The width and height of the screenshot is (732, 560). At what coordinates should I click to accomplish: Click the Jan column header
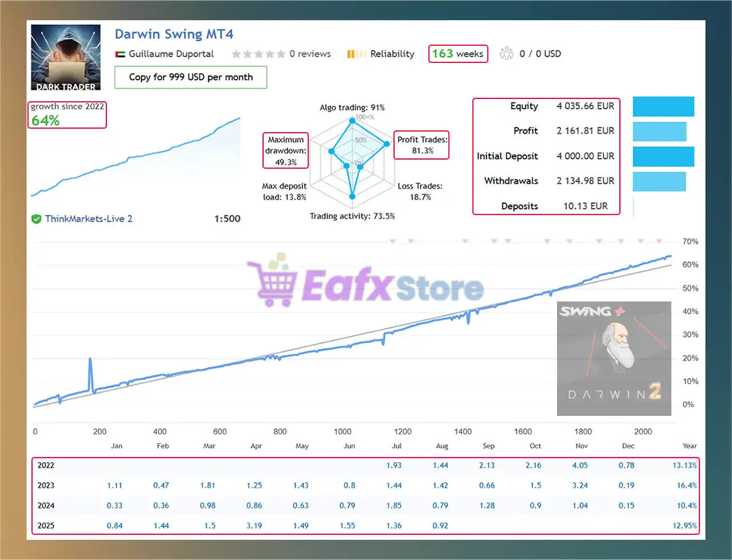(x=117, y=446)
